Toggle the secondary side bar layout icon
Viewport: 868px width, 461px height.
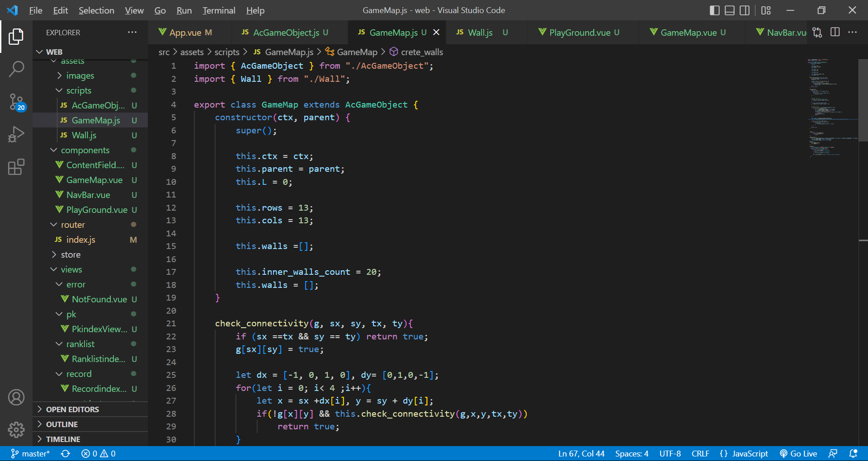(x=745, y=10)
